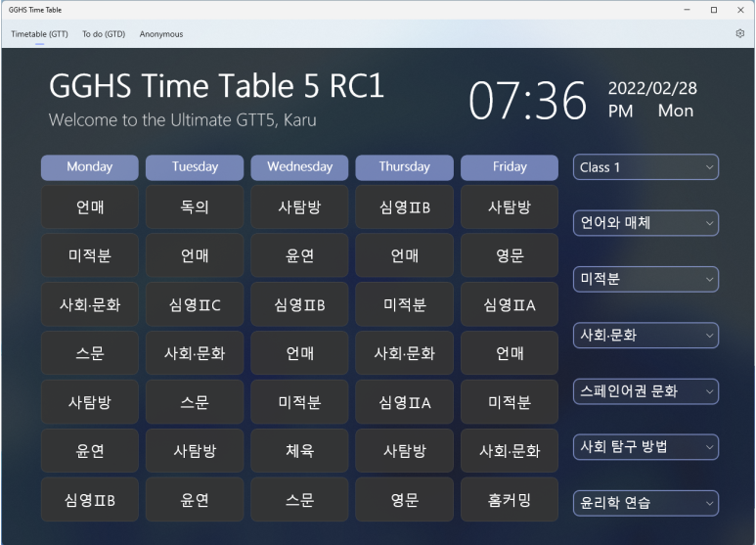Open the 언어와 매체 dropdown
The width and height of the screenshot is (756, 545).
click(645, 223)
